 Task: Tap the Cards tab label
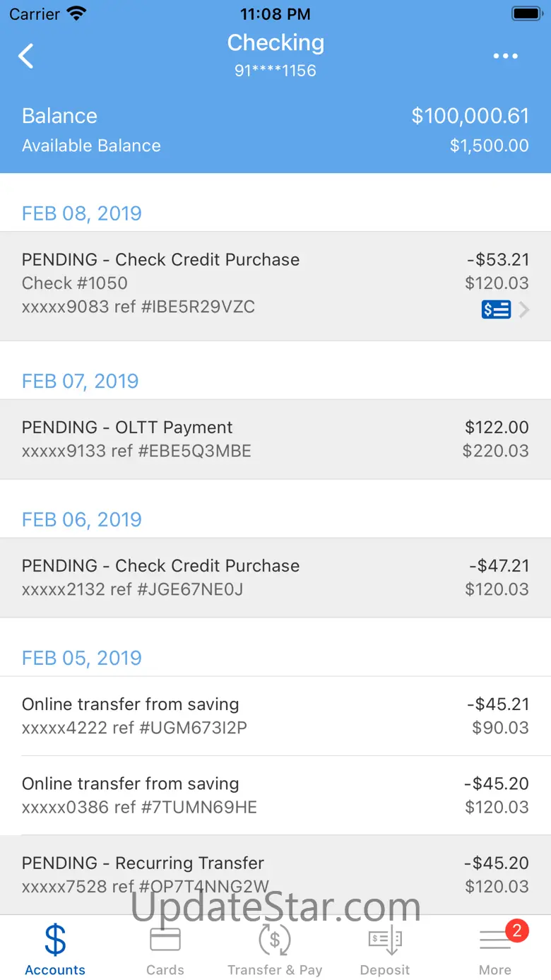[165, 969]
